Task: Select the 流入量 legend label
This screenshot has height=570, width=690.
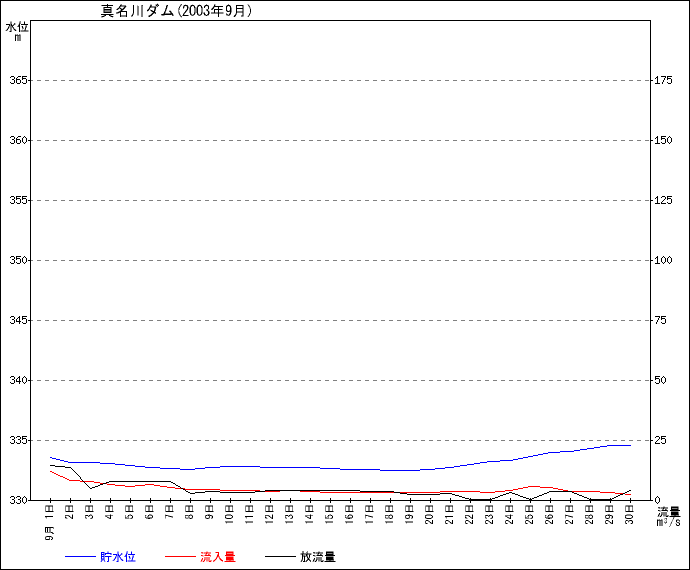Action: [217, 556]
